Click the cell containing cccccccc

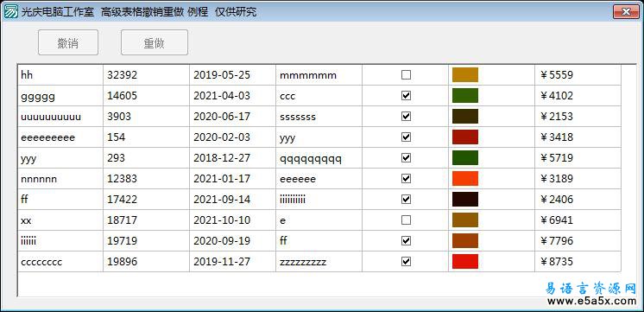60,261
